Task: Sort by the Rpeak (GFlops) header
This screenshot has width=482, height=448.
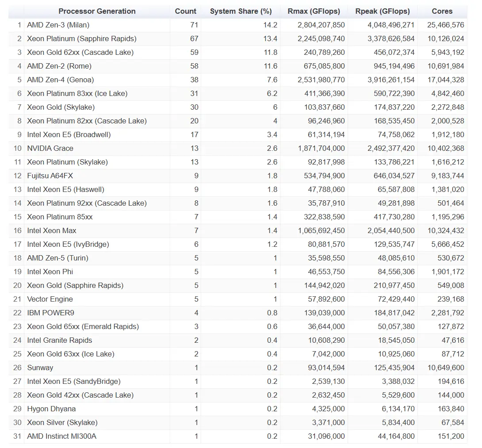Action: pos(383,11)
